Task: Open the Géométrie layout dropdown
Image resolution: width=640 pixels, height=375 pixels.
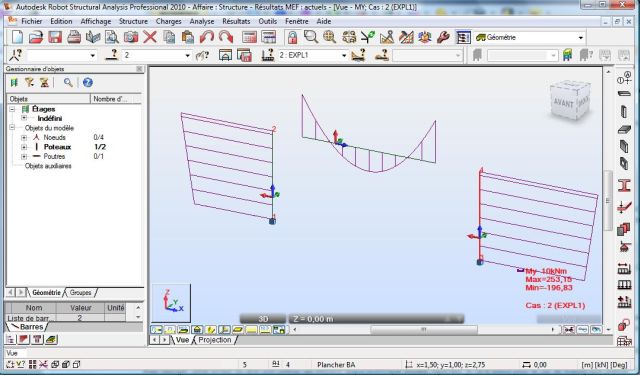Action: [581, 38]
